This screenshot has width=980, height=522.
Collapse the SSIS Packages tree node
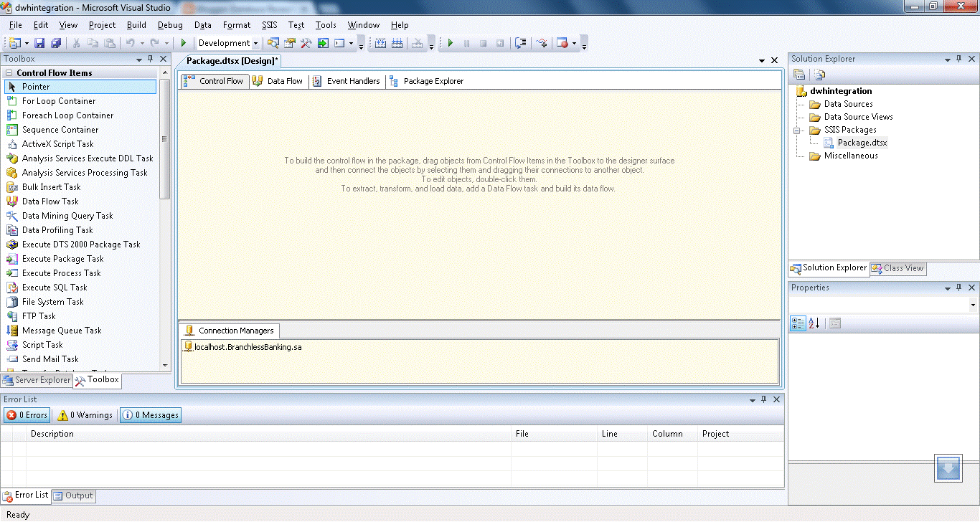796,130
